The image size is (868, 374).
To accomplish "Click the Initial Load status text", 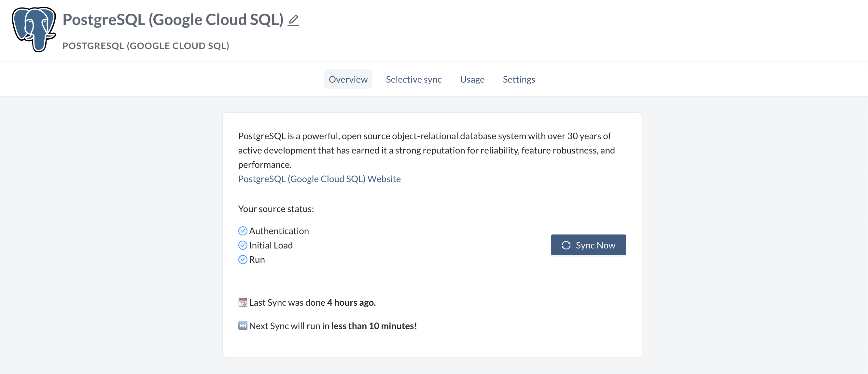I will (271, 245).
